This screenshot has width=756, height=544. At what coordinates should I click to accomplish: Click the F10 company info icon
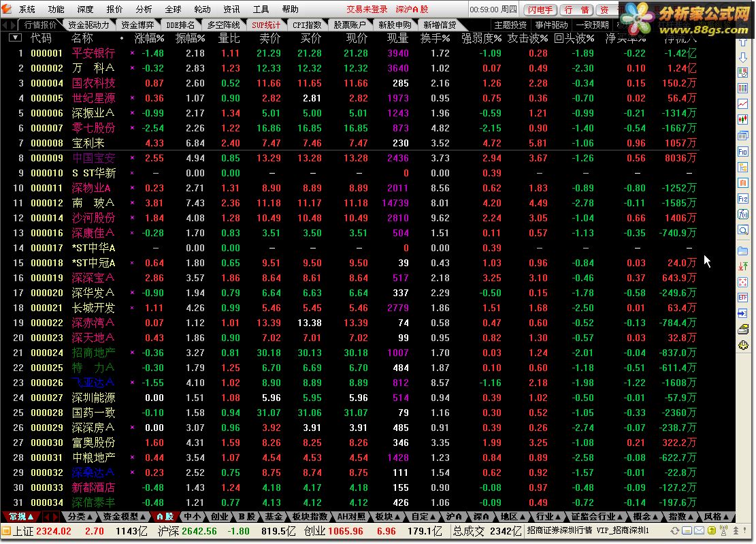(743, 151)
